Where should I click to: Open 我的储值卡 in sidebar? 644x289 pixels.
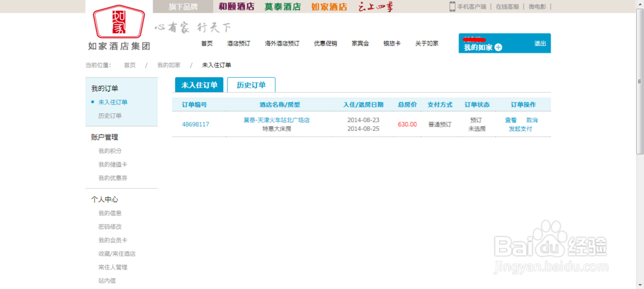tap(113, 165)
